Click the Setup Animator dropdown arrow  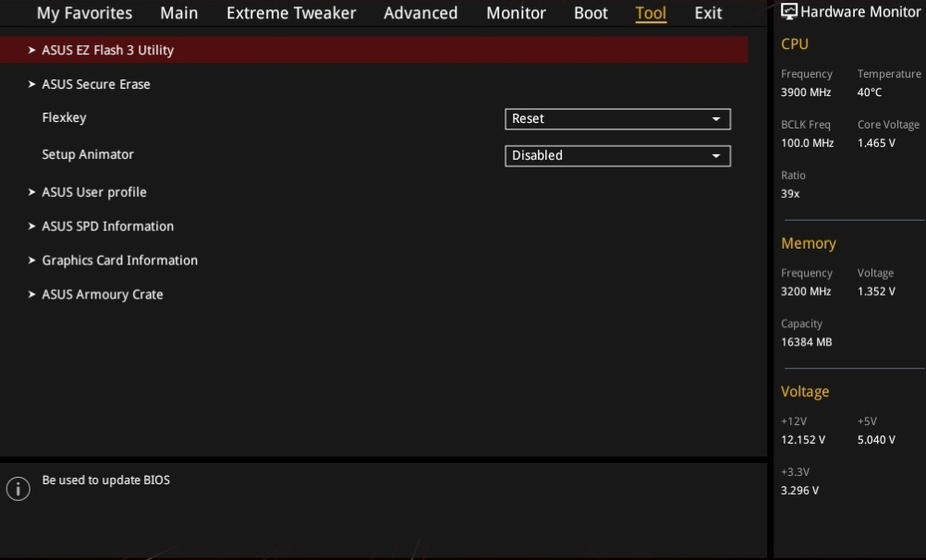(x=716, y=156)
